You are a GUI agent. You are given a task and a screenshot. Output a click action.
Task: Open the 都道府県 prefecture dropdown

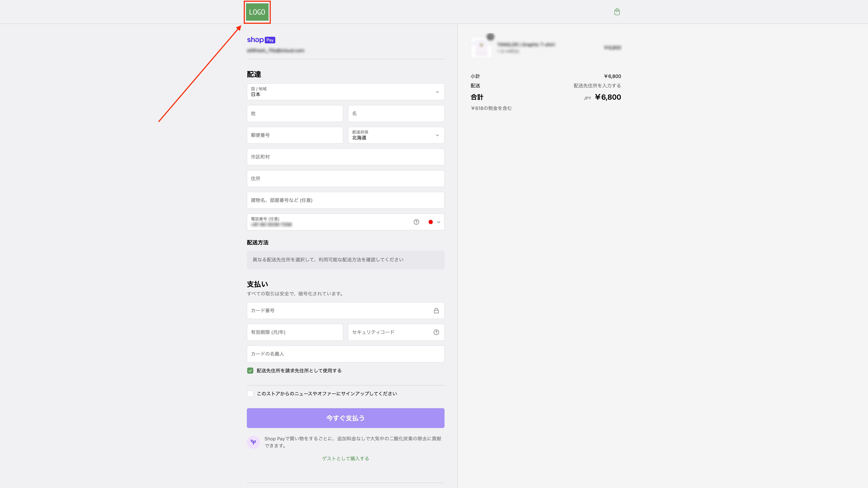pos(396,135)
